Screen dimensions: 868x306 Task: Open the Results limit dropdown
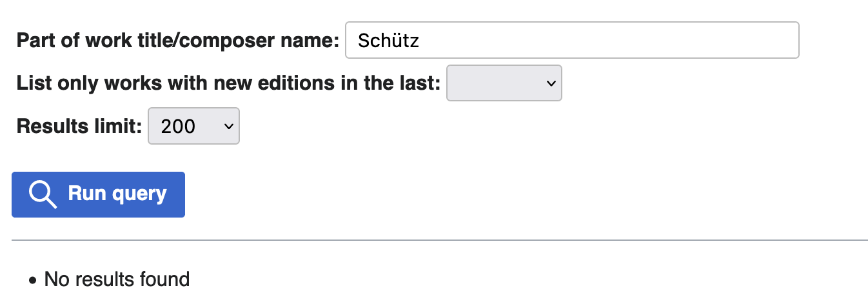tap(193, 126)
